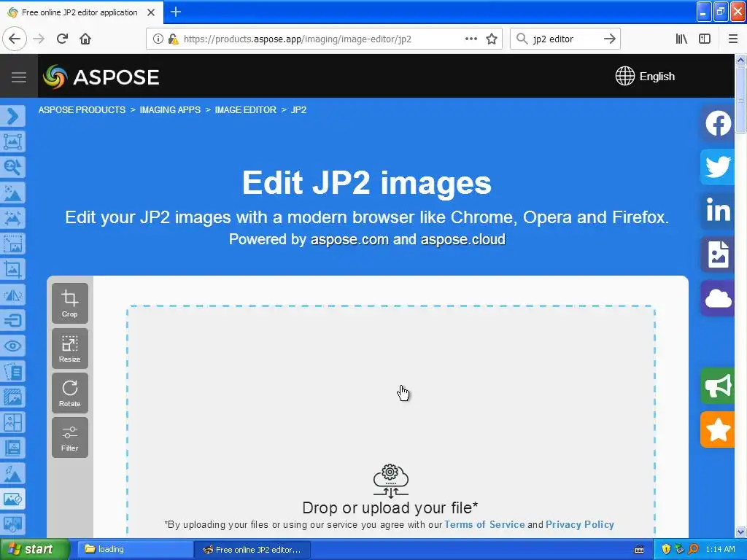Share on LinkedIn

coord(718,211)
